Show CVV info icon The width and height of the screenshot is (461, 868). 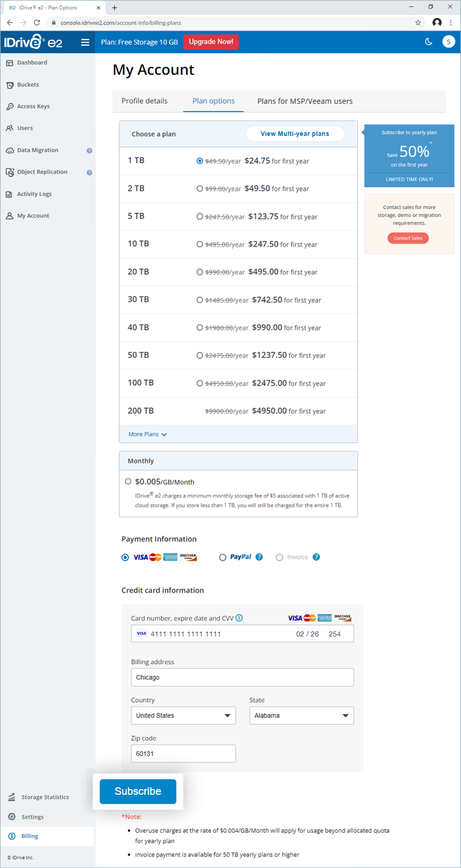pyautogui.click(x=240, y=618)
